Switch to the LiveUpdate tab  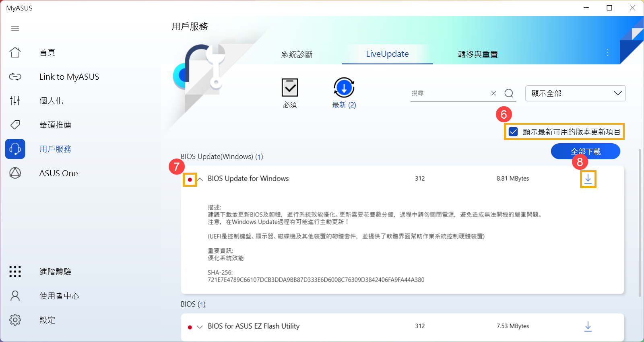(x=387, y=54)
